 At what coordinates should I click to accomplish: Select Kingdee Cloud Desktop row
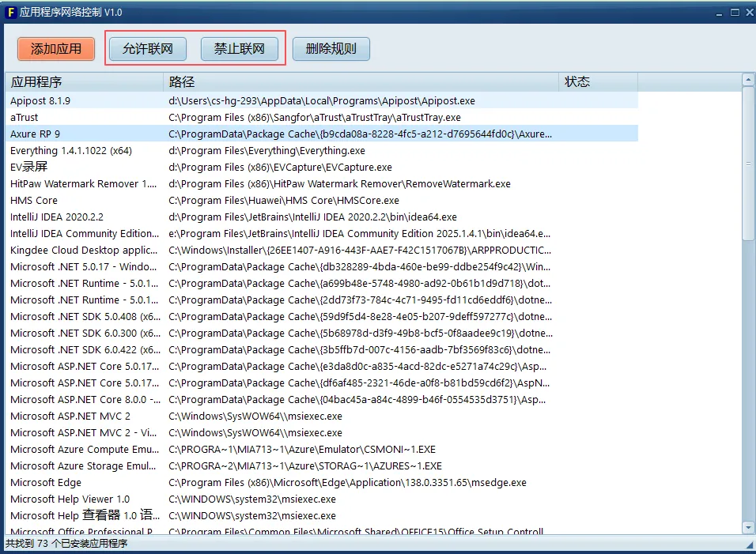point(322,250)
